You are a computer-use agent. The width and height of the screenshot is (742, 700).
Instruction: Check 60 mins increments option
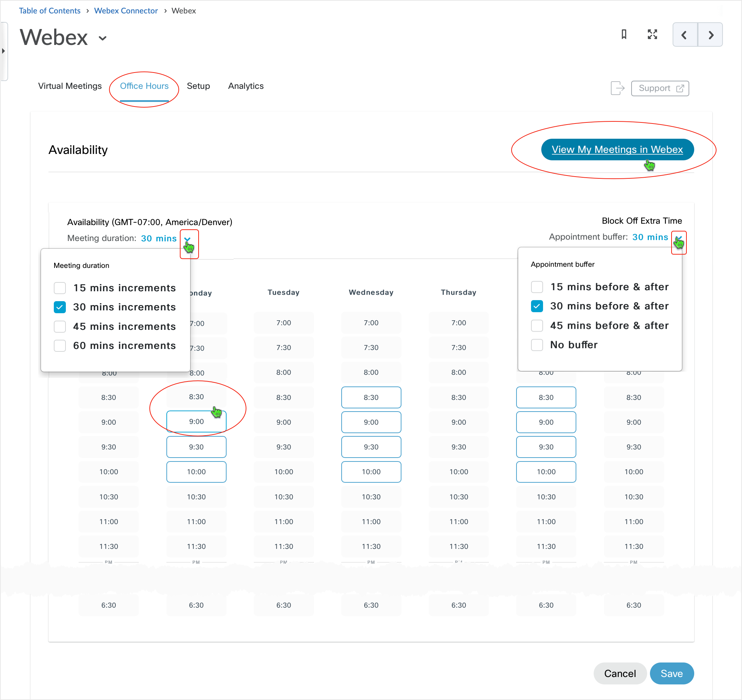point(60,345)
